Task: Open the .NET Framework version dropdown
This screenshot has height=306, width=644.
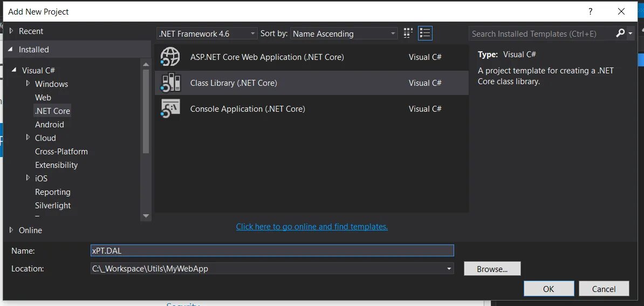Action: pos(207,33)
